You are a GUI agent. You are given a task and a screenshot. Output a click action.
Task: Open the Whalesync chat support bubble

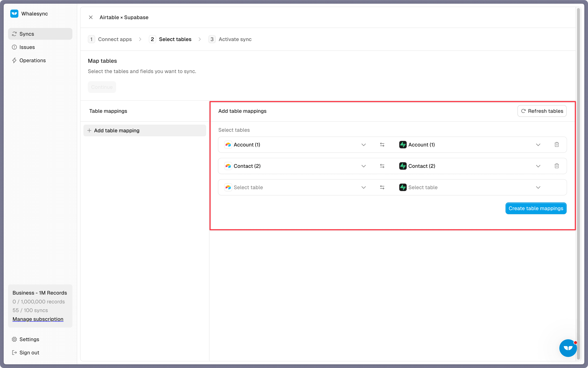568,348
